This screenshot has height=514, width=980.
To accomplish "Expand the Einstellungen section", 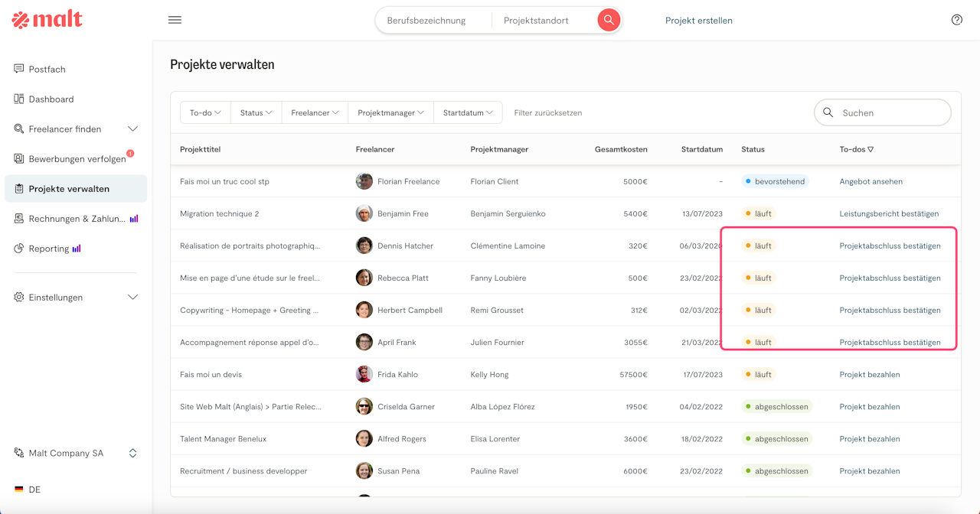I will click(x=132, y=297).
